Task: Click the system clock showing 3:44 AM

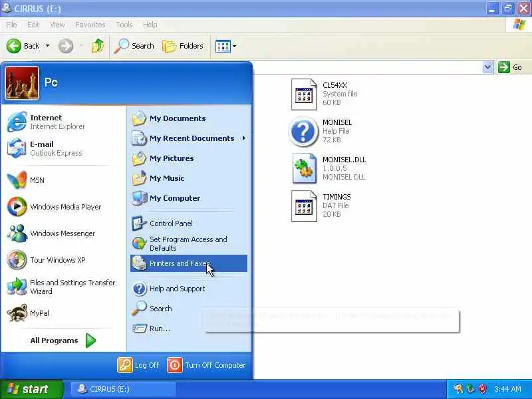Action: click(507, 389)
